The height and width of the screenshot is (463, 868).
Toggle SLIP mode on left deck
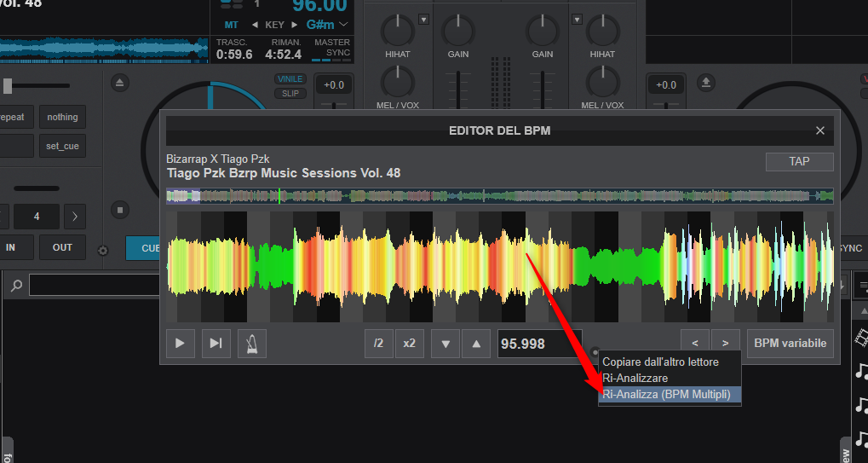point(290,94)
